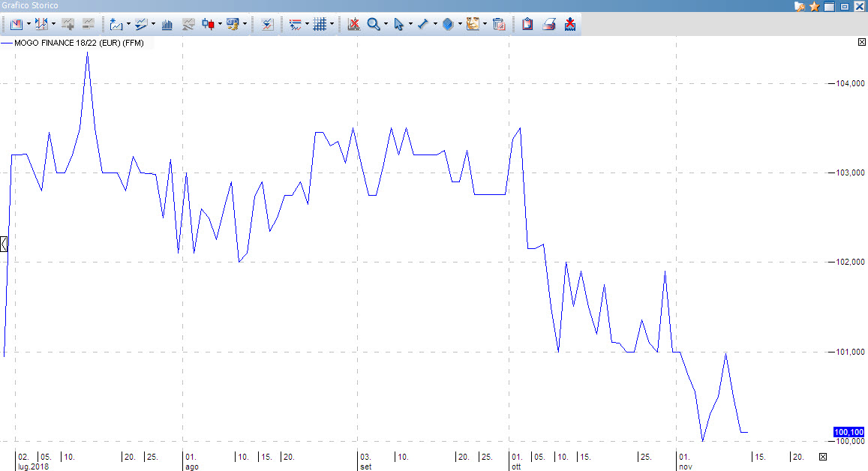Open the dropdown beside the line drawing tool

point(435,24)
